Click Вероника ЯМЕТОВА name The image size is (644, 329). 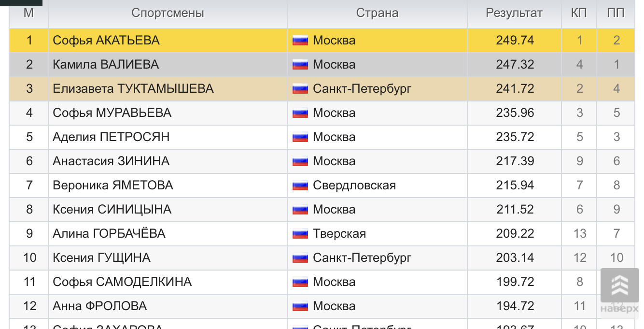pos(113,186)
